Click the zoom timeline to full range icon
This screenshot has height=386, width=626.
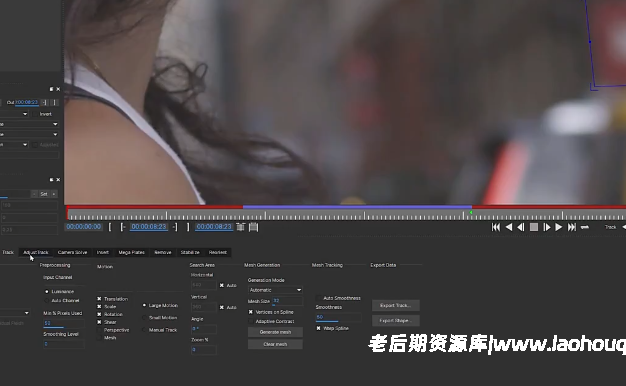point(254,227)
